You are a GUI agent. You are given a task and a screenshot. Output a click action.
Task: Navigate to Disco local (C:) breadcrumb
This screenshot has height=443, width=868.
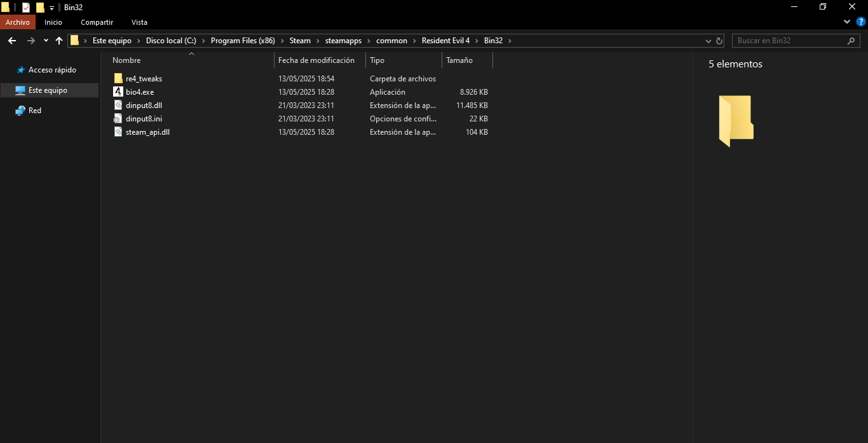click(171, 41)
